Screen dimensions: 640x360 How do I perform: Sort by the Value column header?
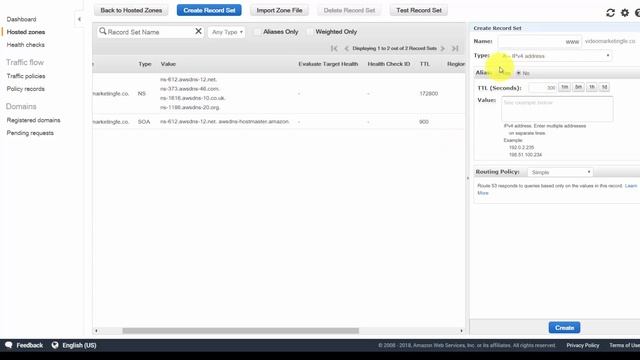[x=168, y=64]
